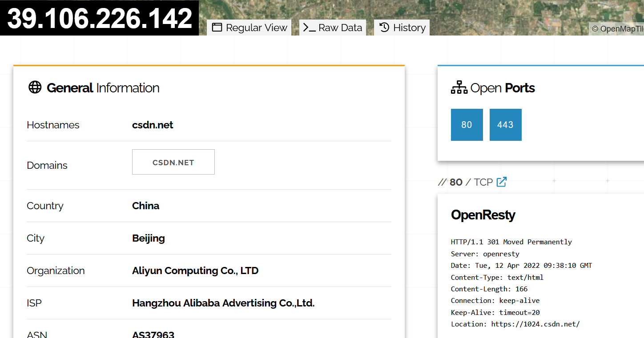
Task: Click the network icon beside Open Ports
Action: (459, 87)
